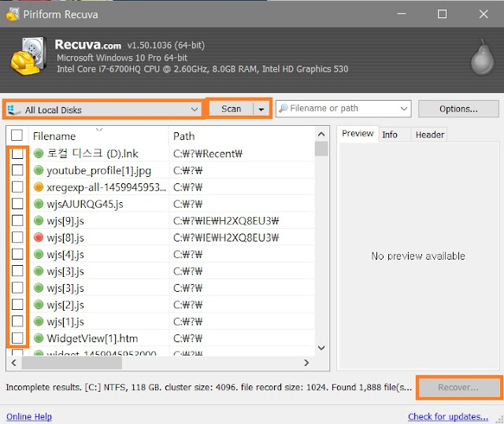Click the horizontal scrollbar thumb of the file list
This screenshot has height=424, width=504.
[x=72, y=363]
